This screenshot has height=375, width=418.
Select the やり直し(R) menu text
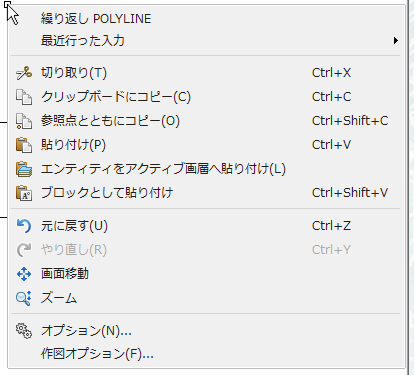(x=74, y=250)
